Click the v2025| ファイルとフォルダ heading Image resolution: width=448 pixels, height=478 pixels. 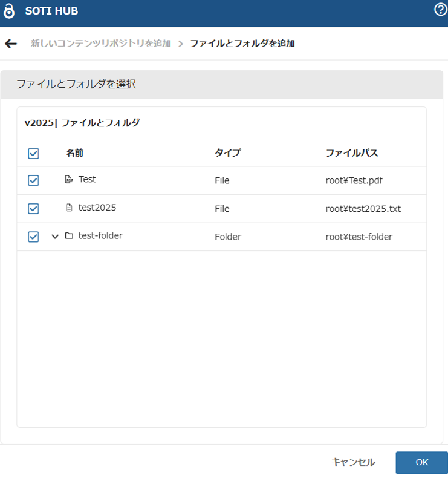point(82,123)
